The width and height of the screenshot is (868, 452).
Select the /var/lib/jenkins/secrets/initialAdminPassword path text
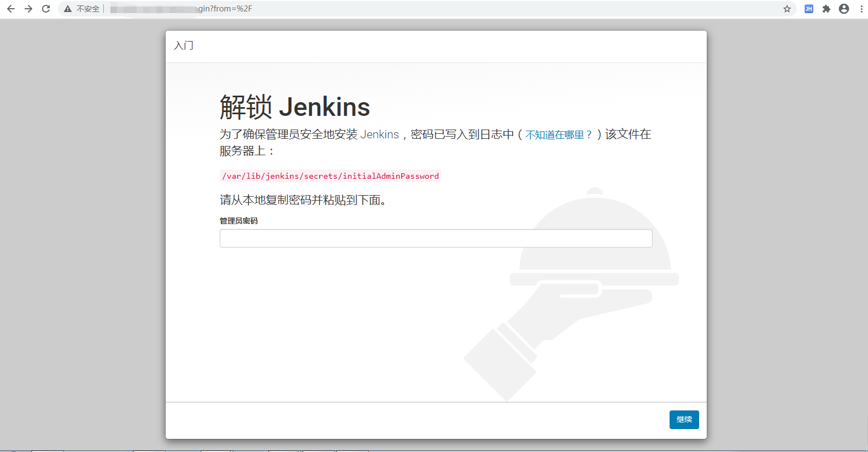[330, 176]
